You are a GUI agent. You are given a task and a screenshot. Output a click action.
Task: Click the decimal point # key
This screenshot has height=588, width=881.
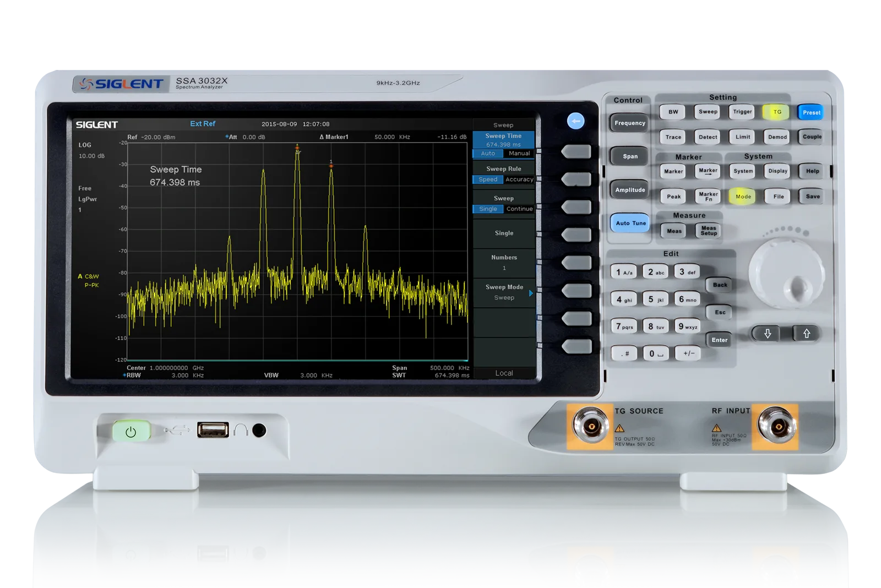pos(624,353)
